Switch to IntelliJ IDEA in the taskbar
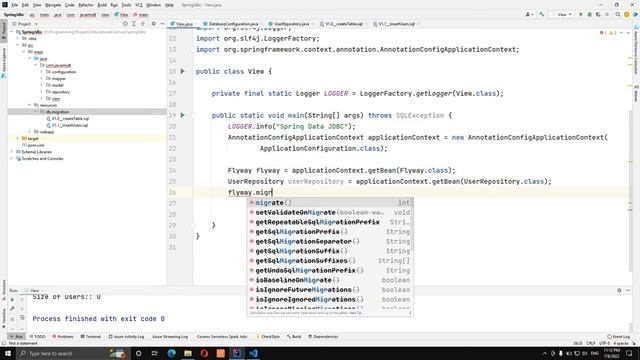The height and width of the screenshot is (360, 640). (237, 353)
